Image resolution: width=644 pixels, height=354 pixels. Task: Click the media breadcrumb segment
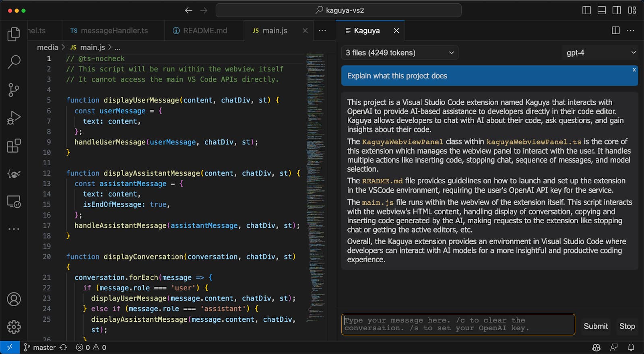coord(47,47)
